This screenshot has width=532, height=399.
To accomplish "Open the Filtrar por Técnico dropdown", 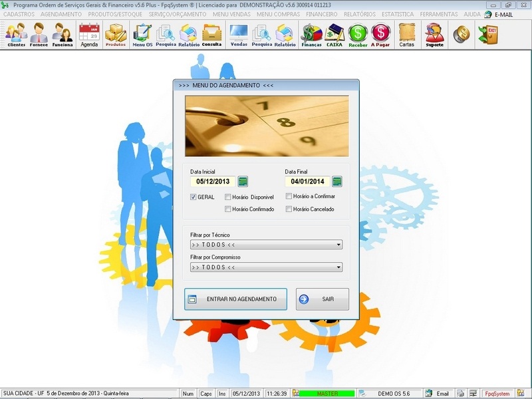I will coord(337,245).
